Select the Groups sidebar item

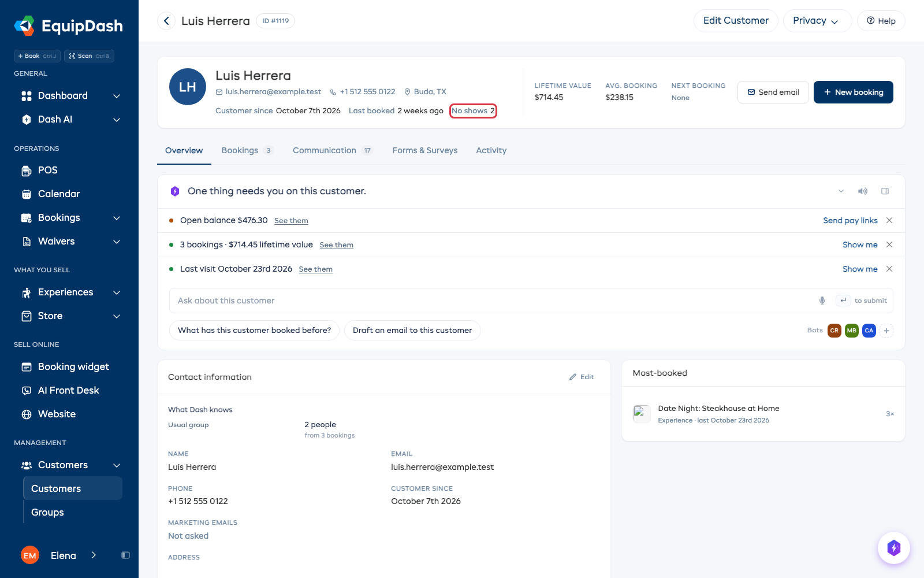tap(73, 512)
